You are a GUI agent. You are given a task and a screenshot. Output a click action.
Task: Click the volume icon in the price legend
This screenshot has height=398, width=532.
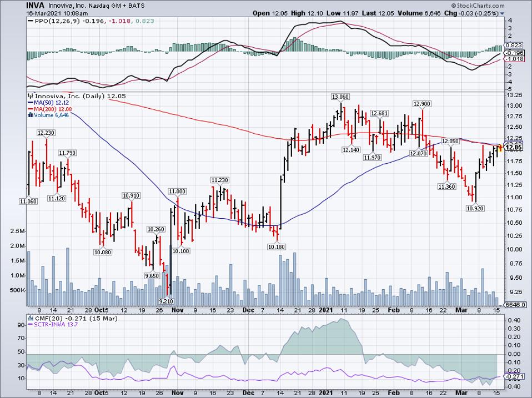click(31, 115)
